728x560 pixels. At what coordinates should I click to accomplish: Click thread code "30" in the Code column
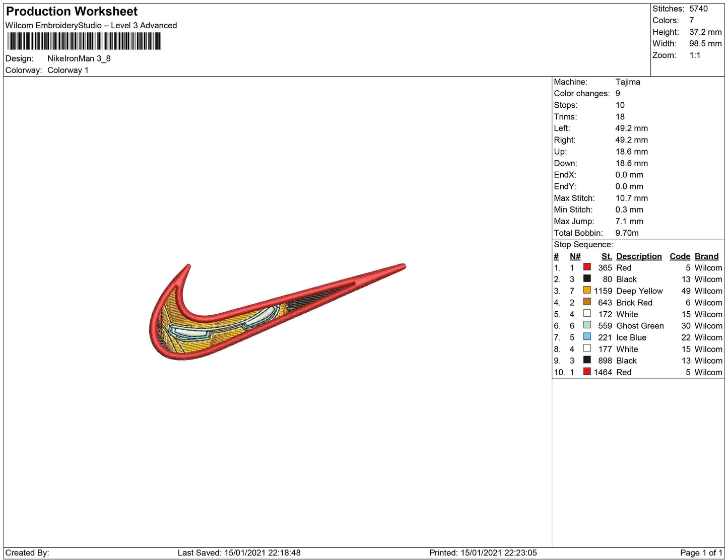click(686, 326)
